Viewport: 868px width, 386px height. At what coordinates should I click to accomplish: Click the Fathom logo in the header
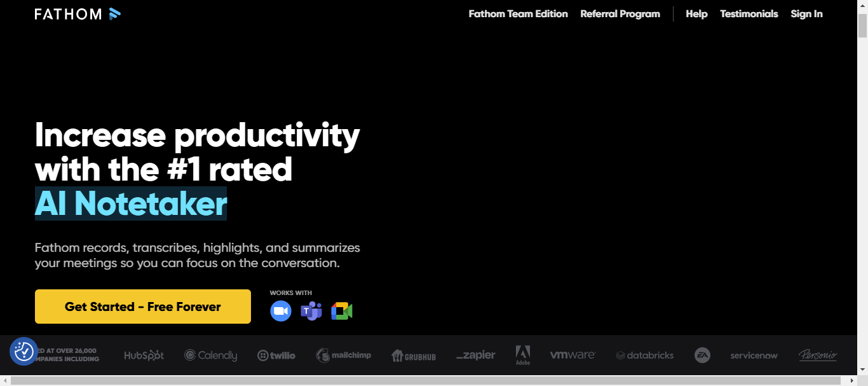[x=78, y=14]
